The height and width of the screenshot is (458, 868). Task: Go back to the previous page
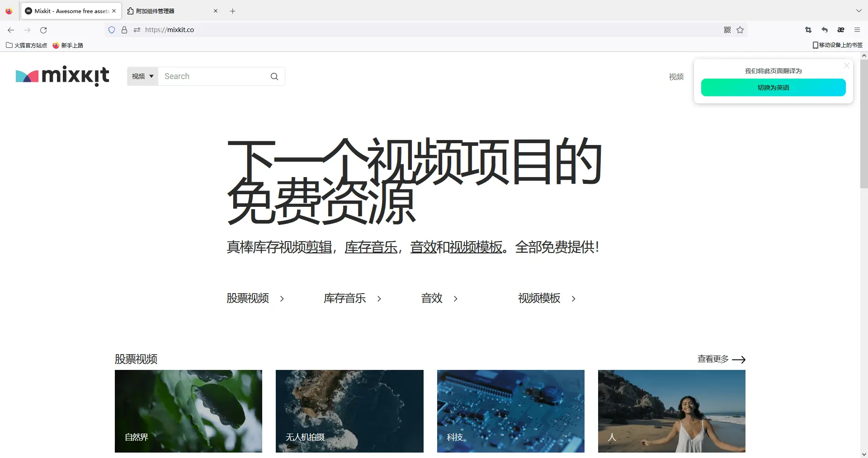click(x=11, y=30)
